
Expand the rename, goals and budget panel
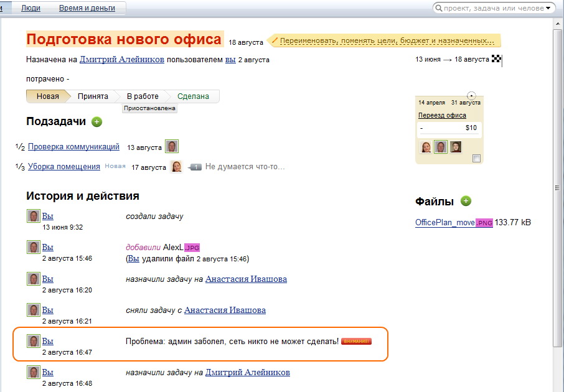coord(387,41)
